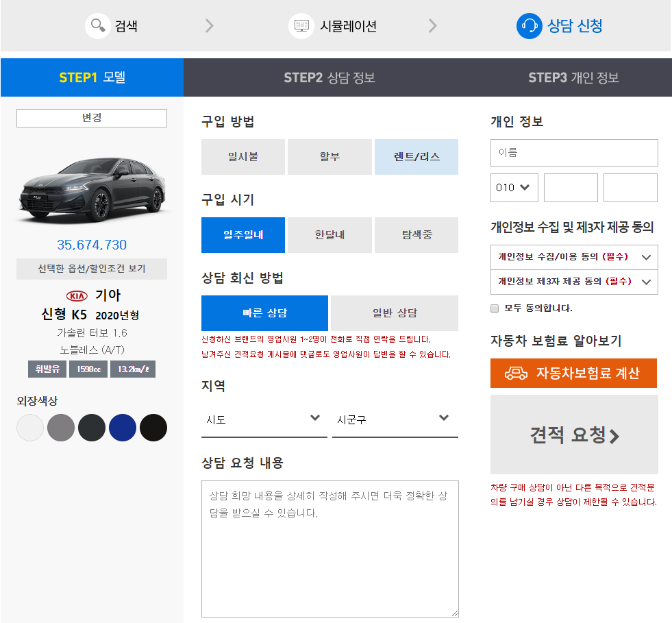Select 탐색중 purchase timing
Image resolution: width=672 pixels, height=623 pixels.
point(416,235)
